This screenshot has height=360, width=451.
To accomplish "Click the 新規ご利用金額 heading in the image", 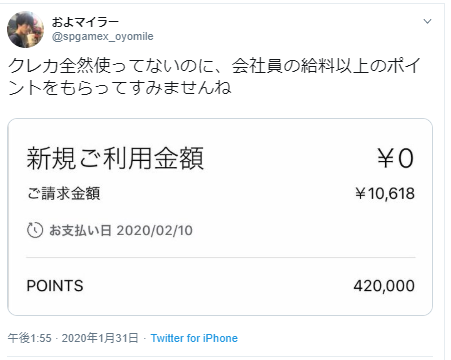I will (115, 158).
